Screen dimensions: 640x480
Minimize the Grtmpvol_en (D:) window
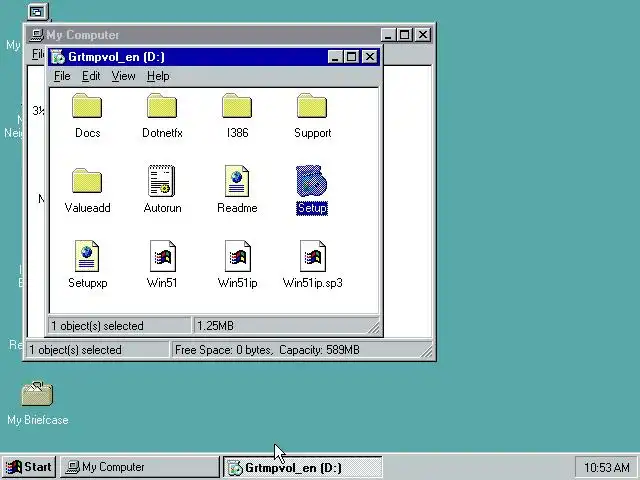tap(335, 57)
